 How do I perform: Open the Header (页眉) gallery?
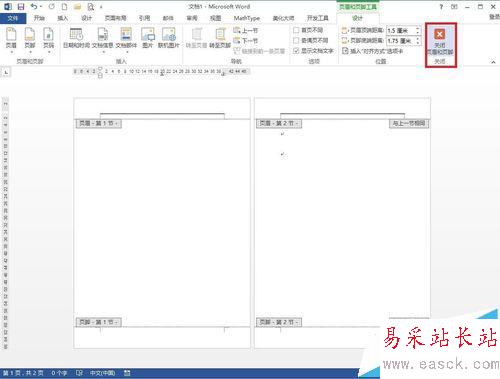tap(11, 40)
